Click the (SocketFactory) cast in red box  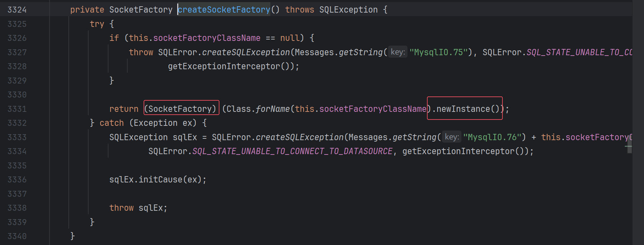pos(181,109)
